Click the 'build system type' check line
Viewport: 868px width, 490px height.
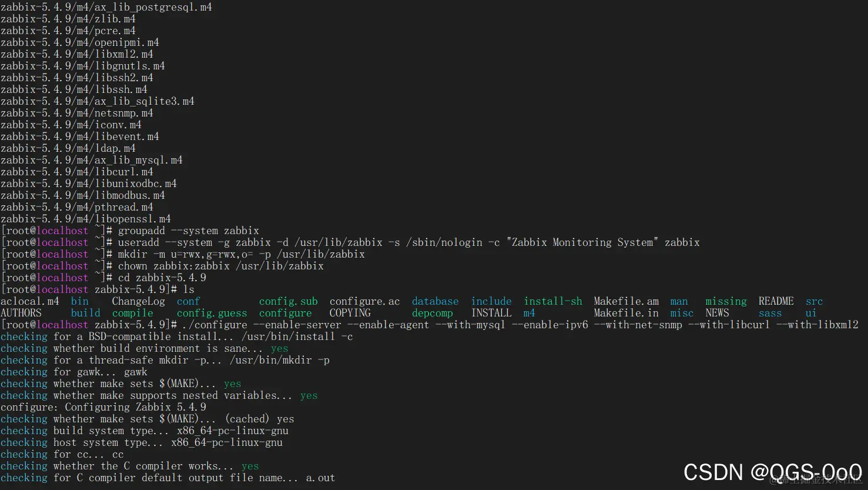pos(145,431)
